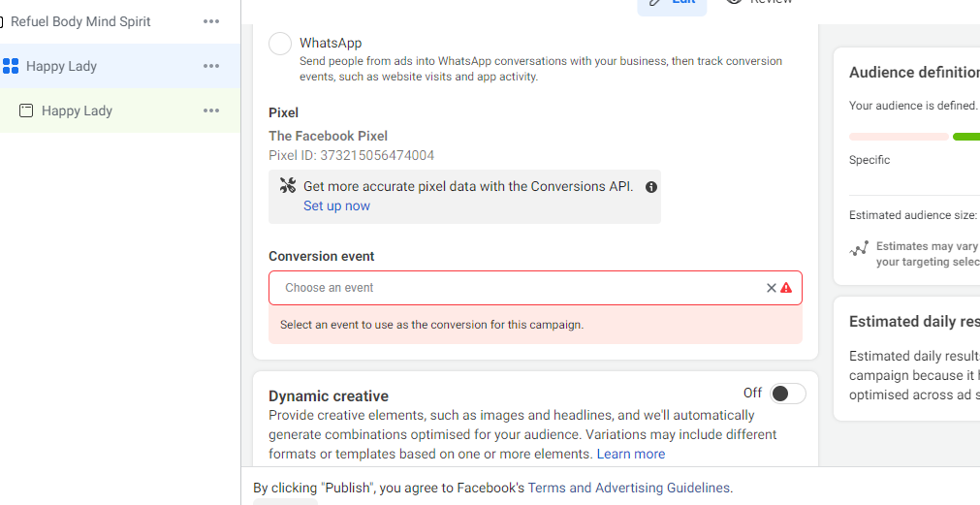980x505 pixels.
Task: Click the Specific audience label
Action: click(x=869, y=159)
